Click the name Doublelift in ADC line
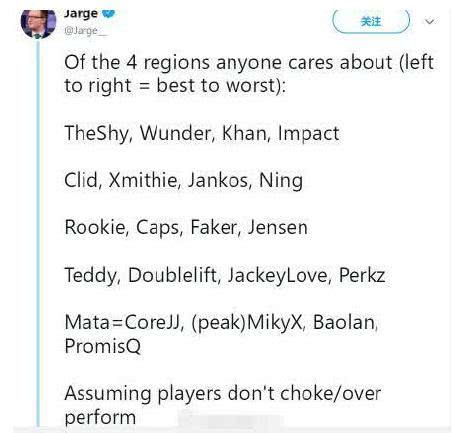The image size is (454, 433). pos(172,275)
